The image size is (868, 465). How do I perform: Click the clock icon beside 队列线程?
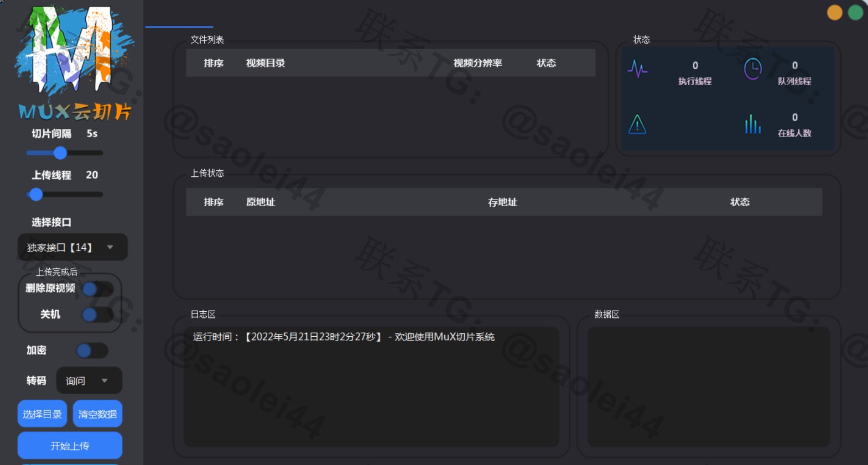752,69
